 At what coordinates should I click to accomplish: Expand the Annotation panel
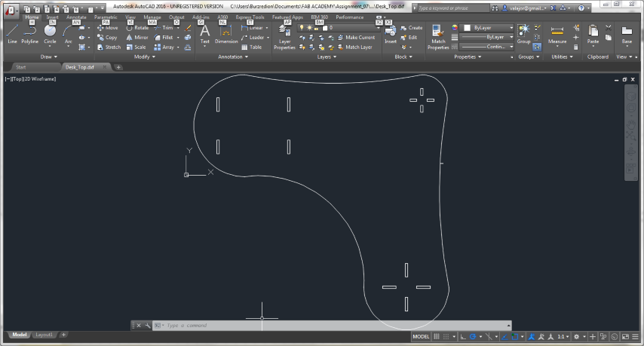(233, 57)
